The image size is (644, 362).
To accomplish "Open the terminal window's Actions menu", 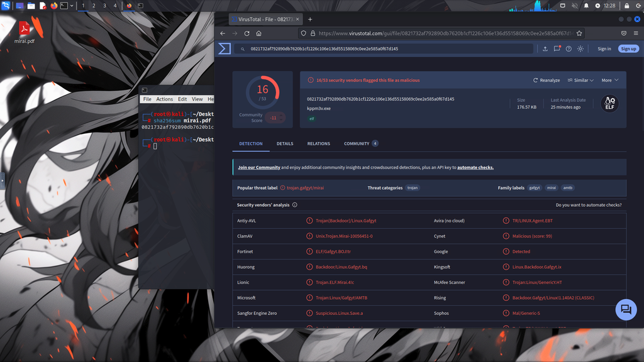I will (x=164, y=99).
